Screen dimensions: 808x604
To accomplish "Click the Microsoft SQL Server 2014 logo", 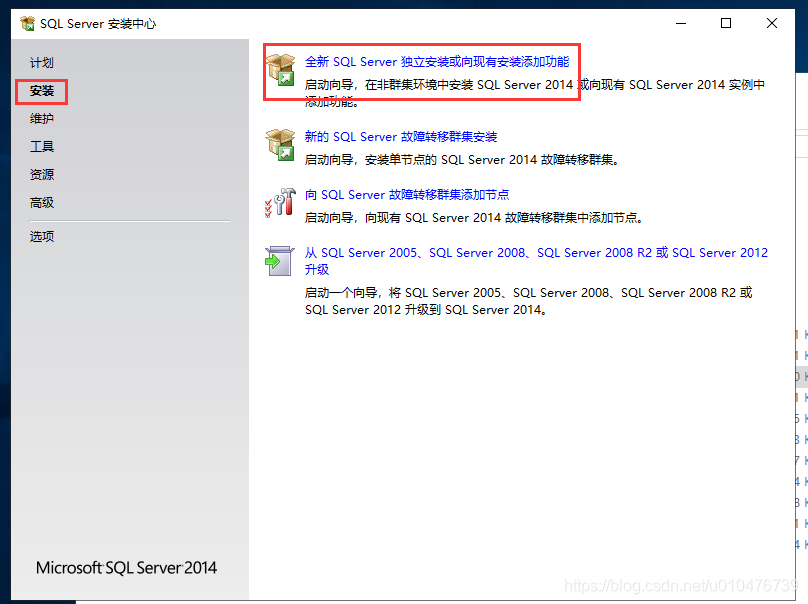I will tap(126, 568).
